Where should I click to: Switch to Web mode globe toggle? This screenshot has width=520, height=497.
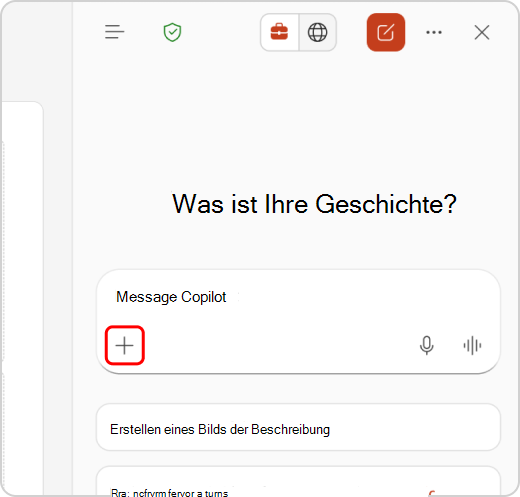[x=317, y=32]
